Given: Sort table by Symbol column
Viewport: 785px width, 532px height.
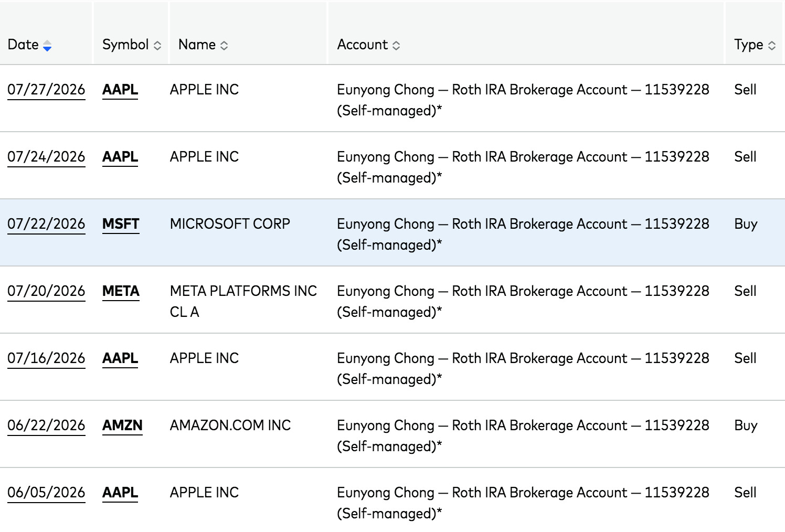Looking at the screenshot, I should (157, 46).
